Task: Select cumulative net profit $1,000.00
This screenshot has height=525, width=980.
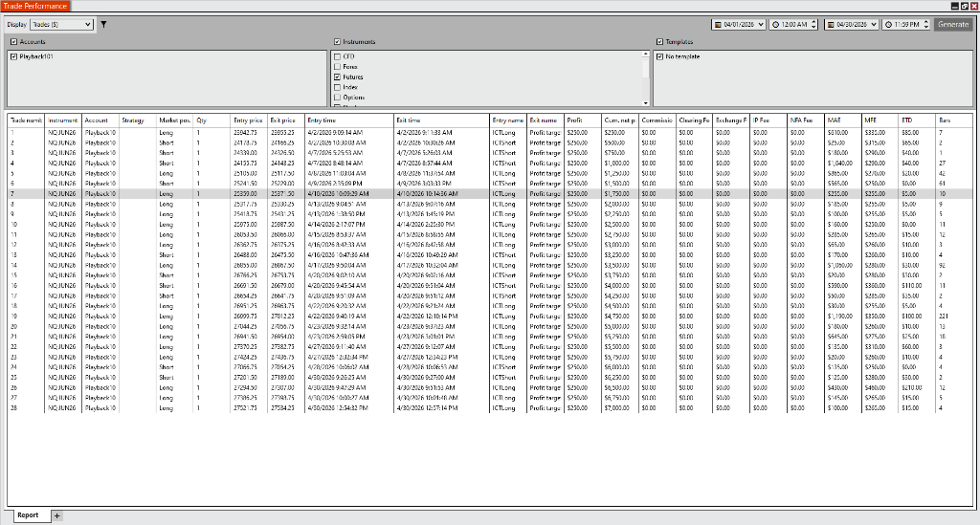Action: [x=619, y=164]
